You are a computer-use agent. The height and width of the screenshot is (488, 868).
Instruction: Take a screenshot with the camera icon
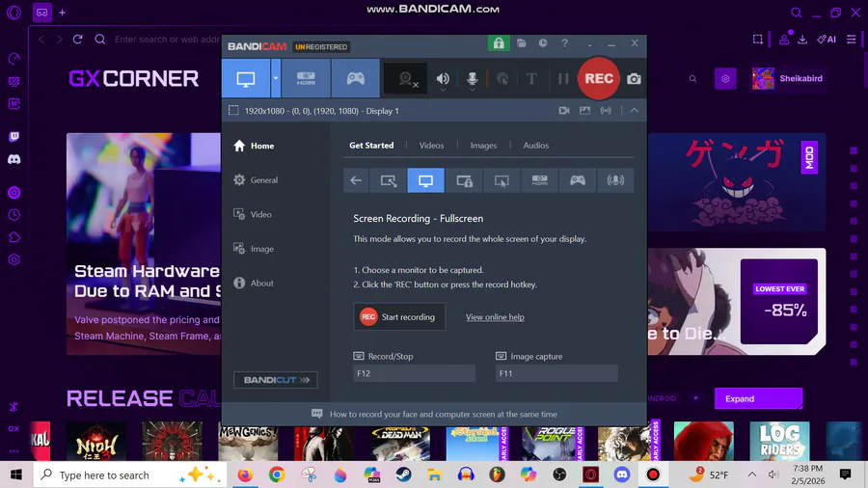point(634,79)
